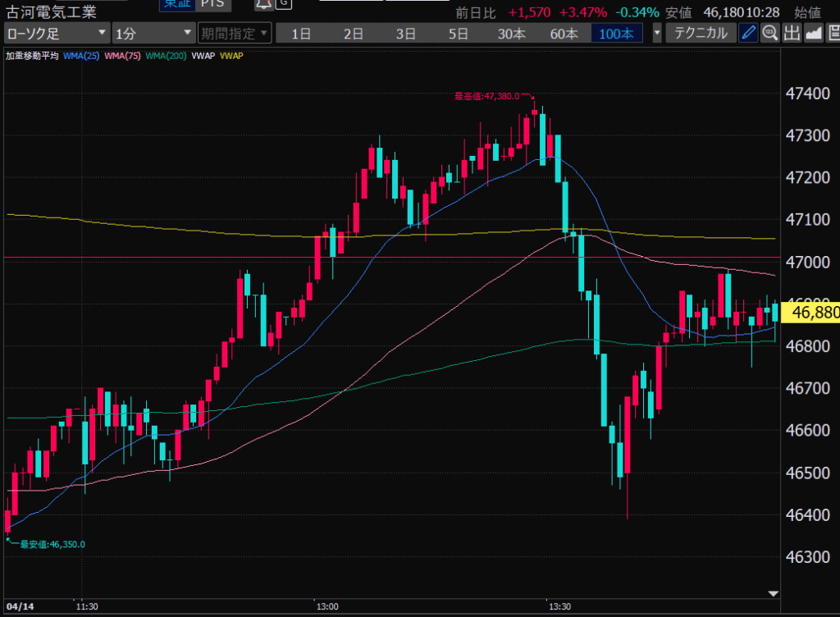Screen dimensions: 840x617
Task: Click the alert bell icon
Action: pyautogui.click(x=262, y=3)
